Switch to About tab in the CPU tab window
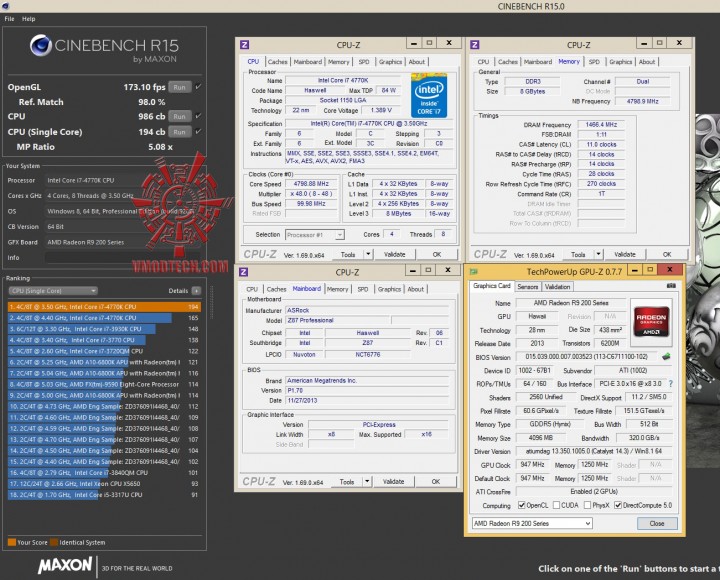 416,62
